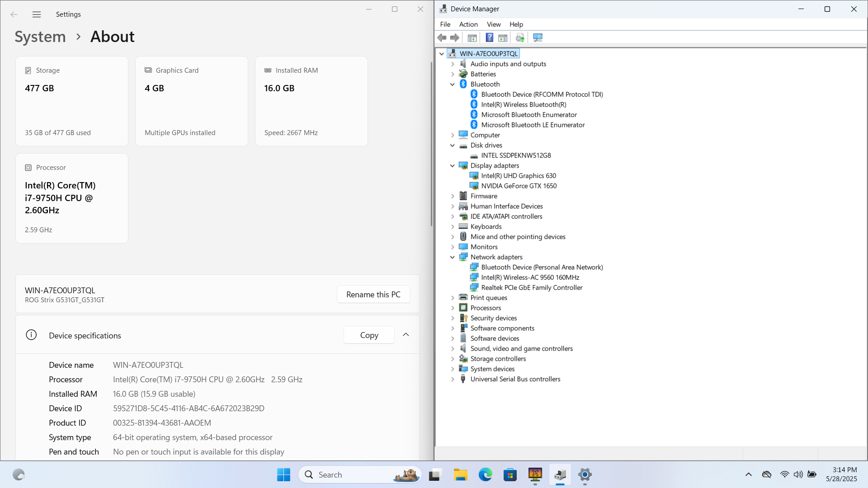Screen dimensions: 868x488
Task: Open the View menu
Action: coord(493,24)
